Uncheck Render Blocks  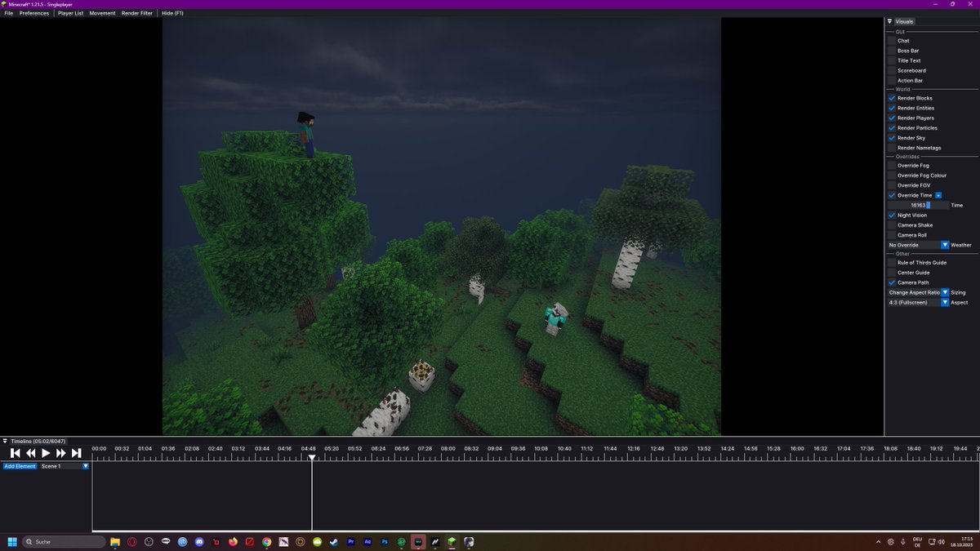(x=892, y=98)
